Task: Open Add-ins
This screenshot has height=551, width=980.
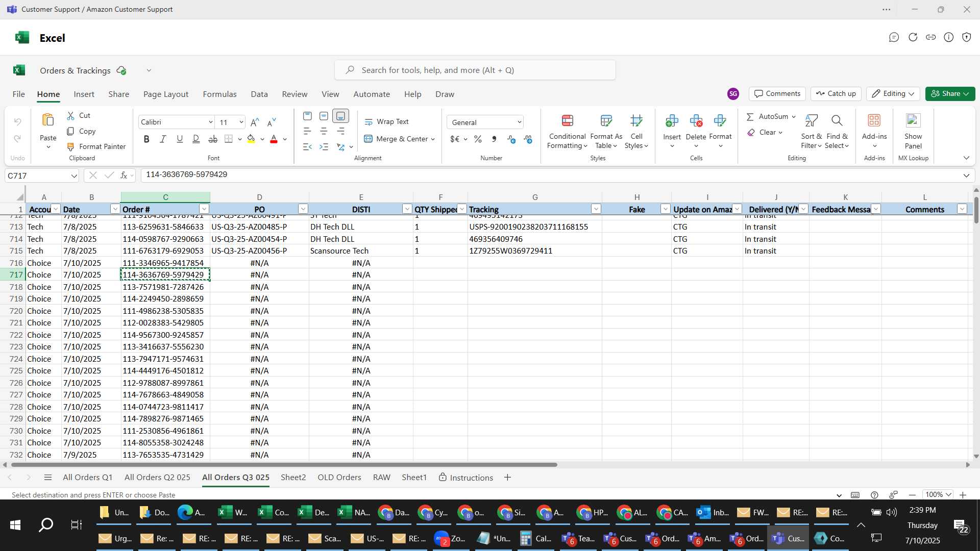Action: coord(874,132)
